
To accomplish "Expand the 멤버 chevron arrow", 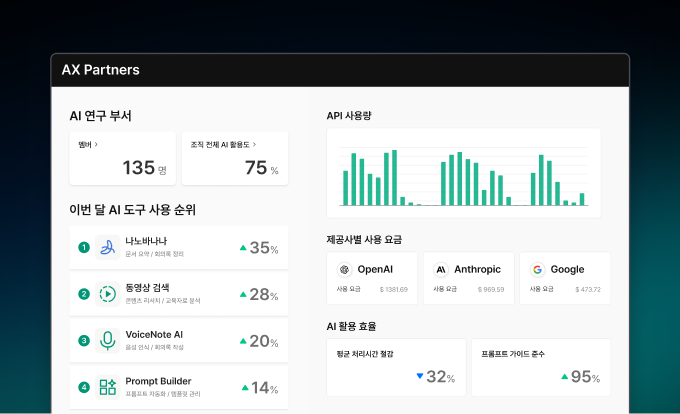I will tap(96, 144).
